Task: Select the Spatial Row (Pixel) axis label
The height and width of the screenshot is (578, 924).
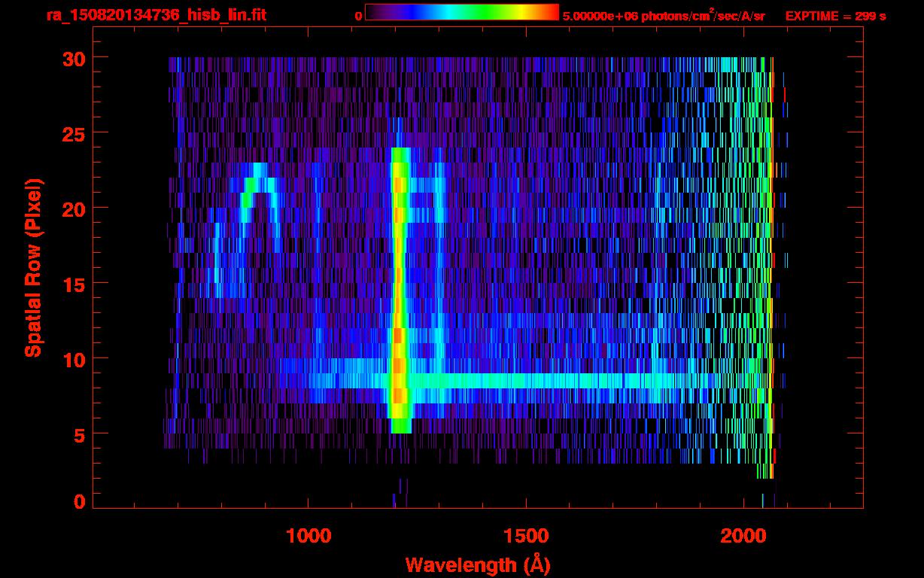Action: (x=33, y=267)
